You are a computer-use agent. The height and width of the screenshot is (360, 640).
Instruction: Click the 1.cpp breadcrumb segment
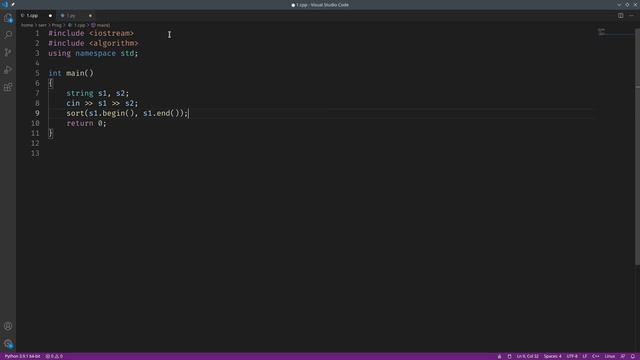[x=77, y=25]
